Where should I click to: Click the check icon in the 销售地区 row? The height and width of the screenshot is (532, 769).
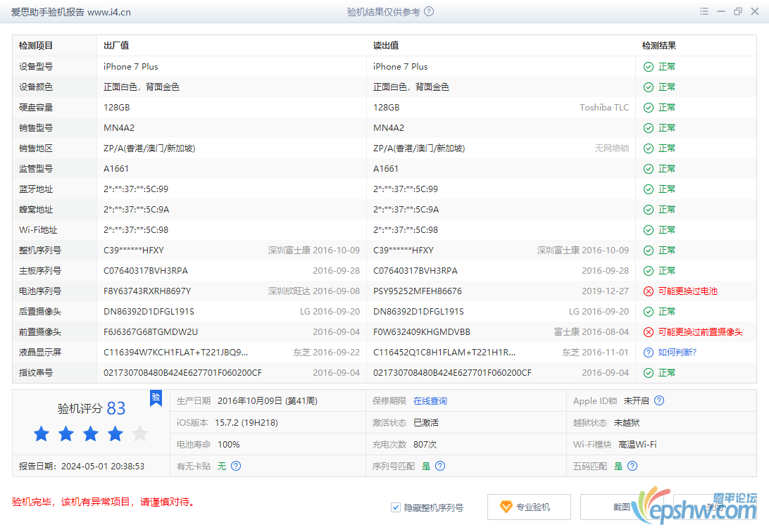click(x=649, y=148)
